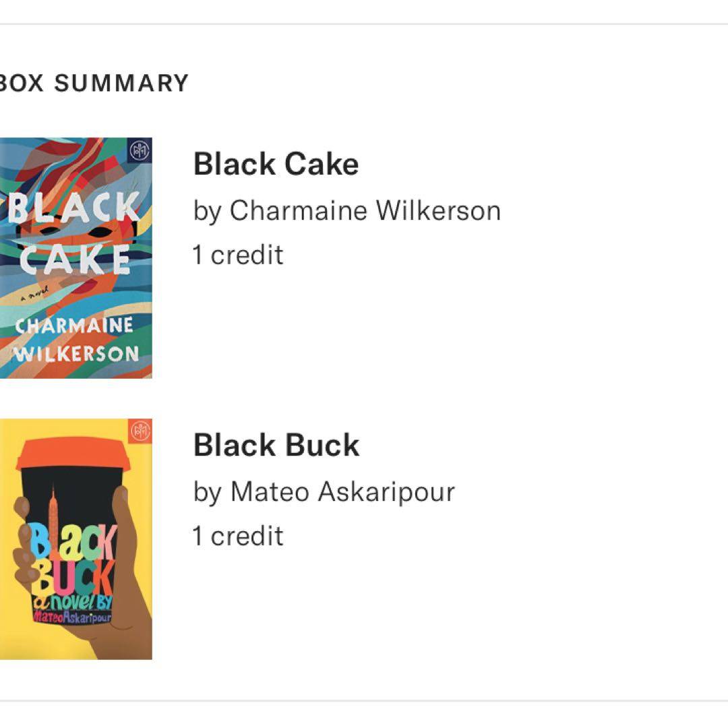The height and width of the screenshot is (728, 728).
Task: Click the BOX SUMMARY heading
Action: click(93, 83)
